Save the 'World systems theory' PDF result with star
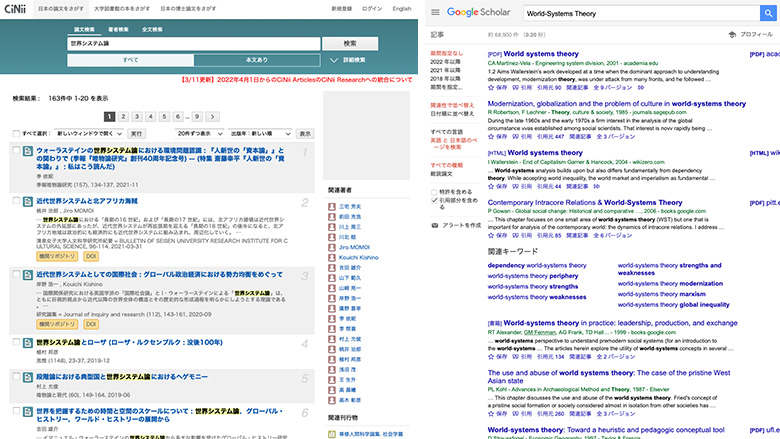 point(491,88)
